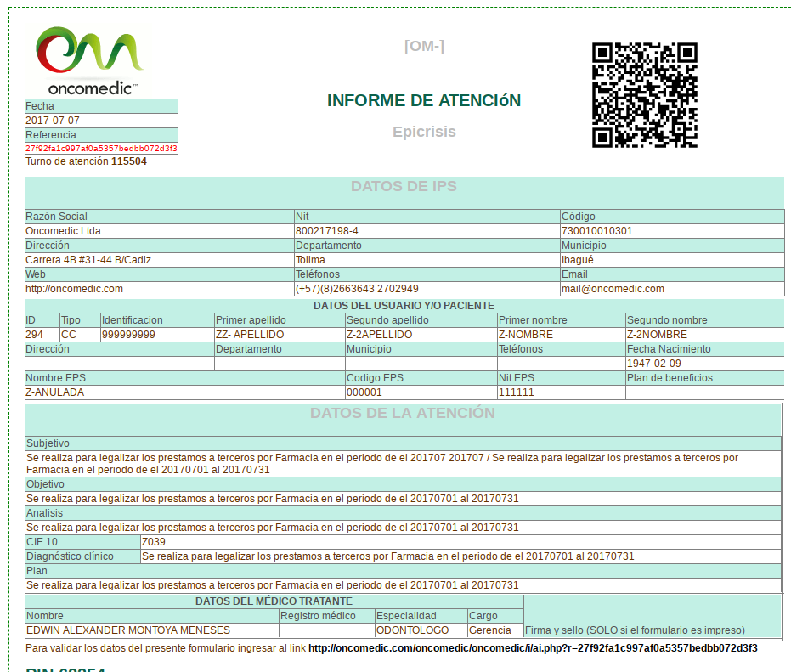Select the birth date 1947-02-09
Image resolution: width=791 pixels, height=672 pixels.
pos(655,364)
